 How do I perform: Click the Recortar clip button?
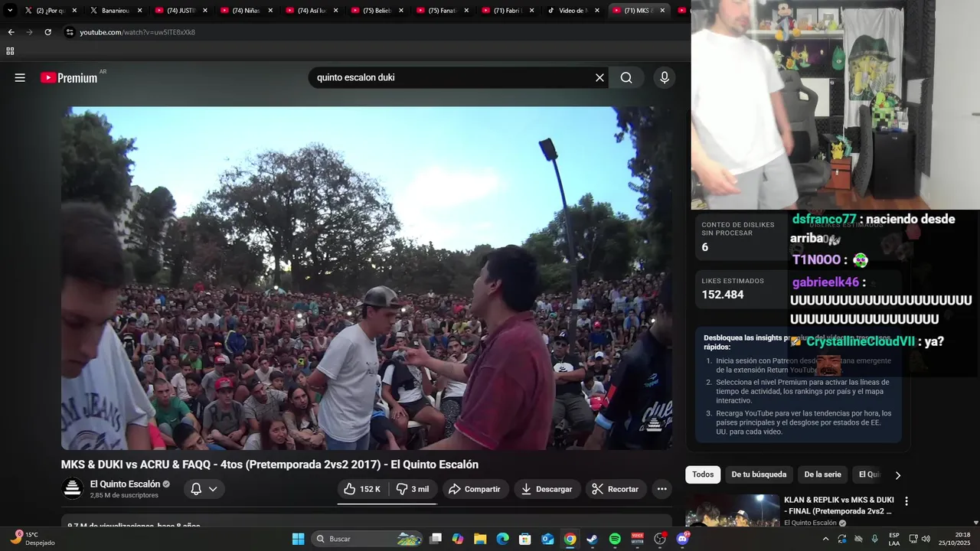tap(616, 489)
